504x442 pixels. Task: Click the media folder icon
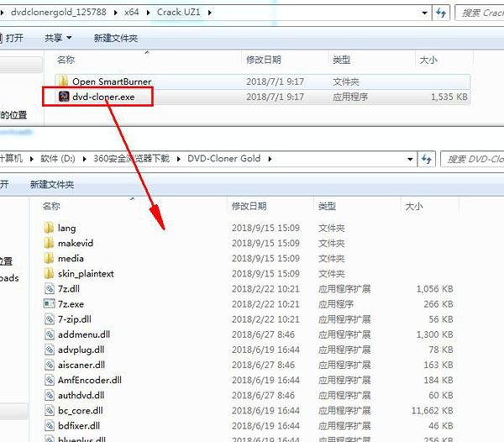[x=49, y=258]
